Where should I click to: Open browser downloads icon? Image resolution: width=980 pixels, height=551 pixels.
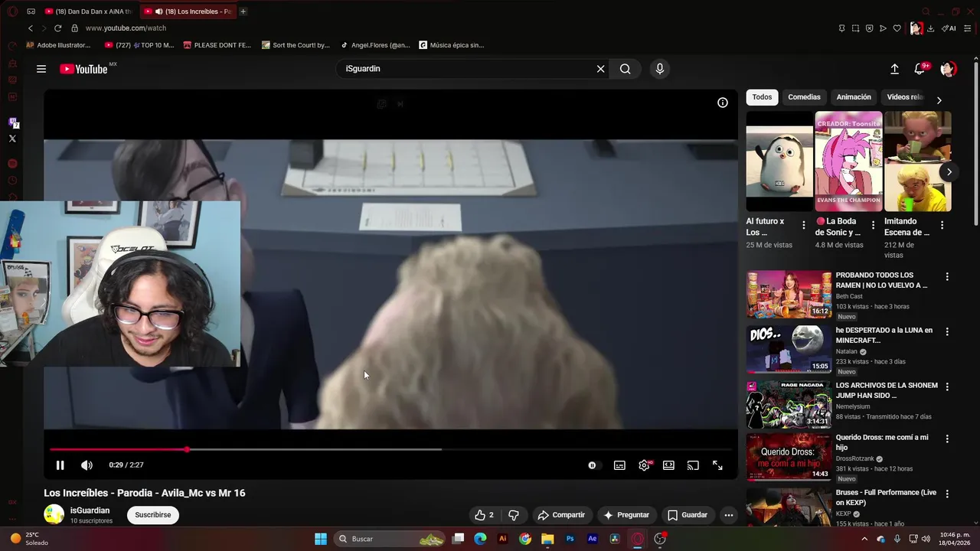click(931, 28)
